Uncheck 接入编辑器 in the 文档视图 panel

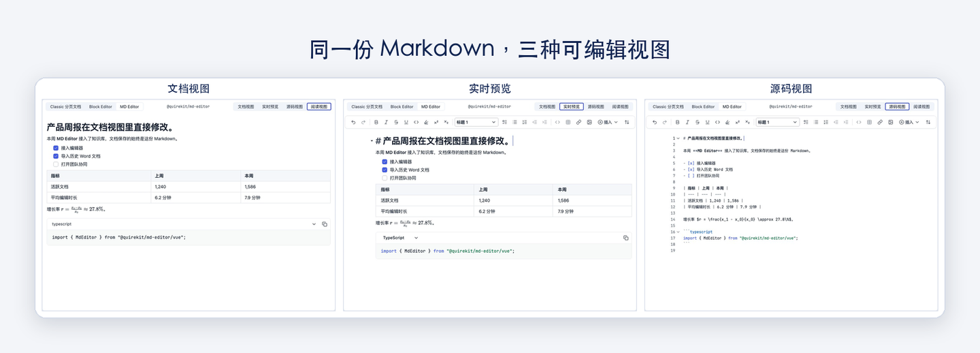[56, 148]
